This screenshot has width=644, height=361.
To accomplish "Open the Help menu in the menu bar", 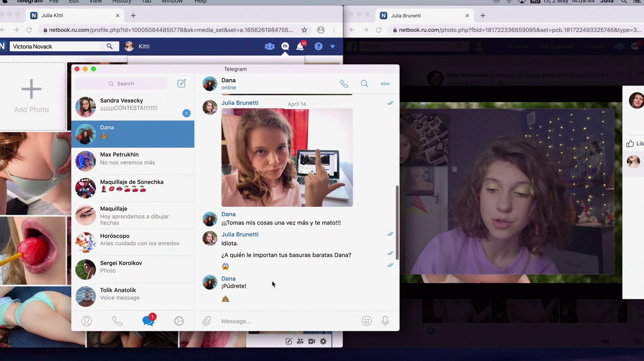I will [x=200, y=2].
